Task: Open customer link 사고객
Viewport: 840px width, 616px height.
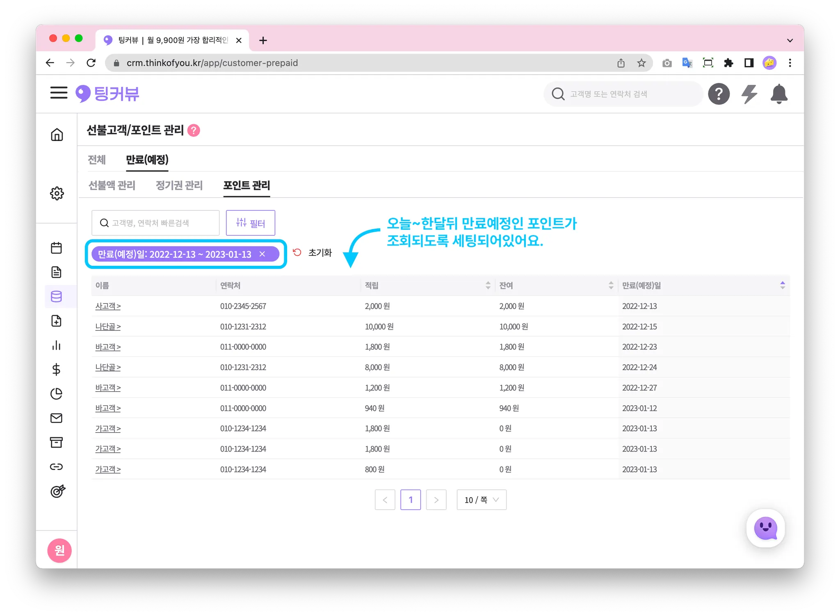Action: pyautogui.click(x=108, y=306)
